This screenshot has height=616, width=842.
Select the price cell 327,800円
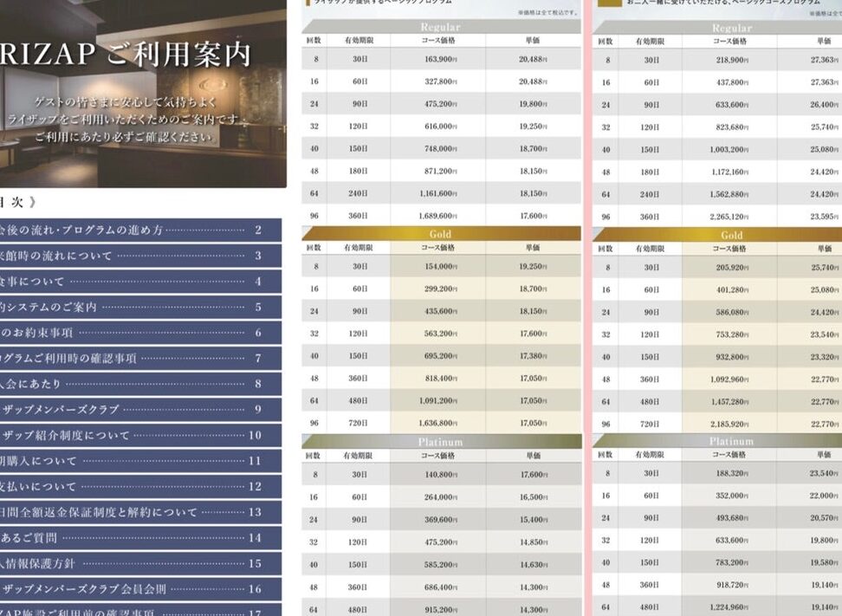click(440, 81)
